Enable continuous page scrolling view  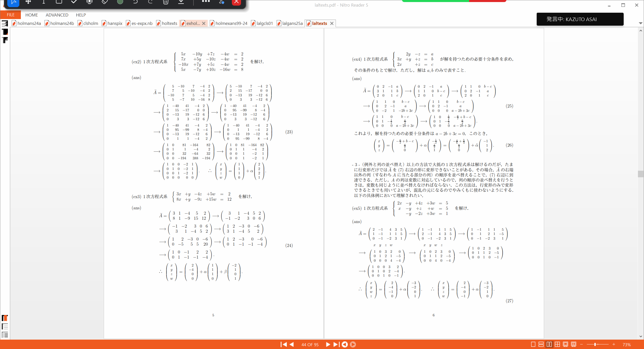click(541, 344)
